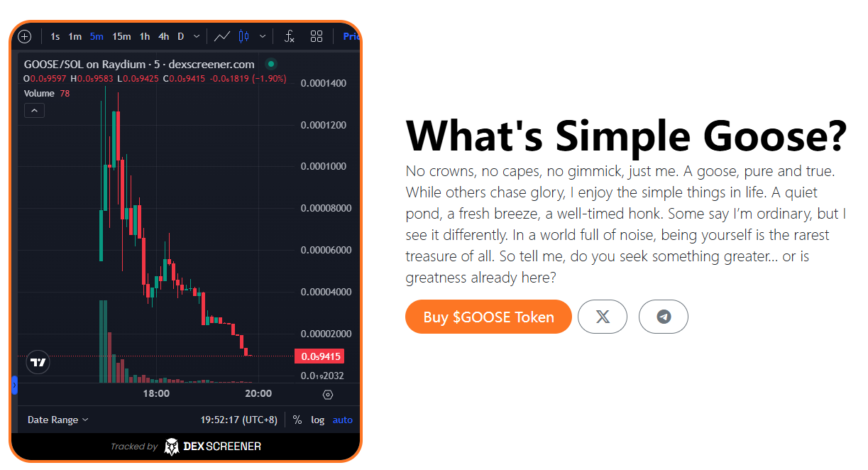Open the X (Twitter) social link

[603, 317]
